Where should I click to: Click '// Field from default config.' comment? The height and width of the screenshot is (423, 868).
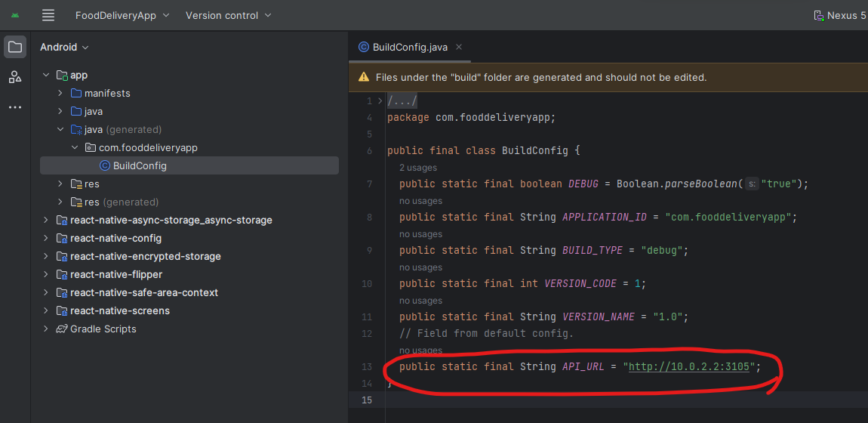click(487, 333)
